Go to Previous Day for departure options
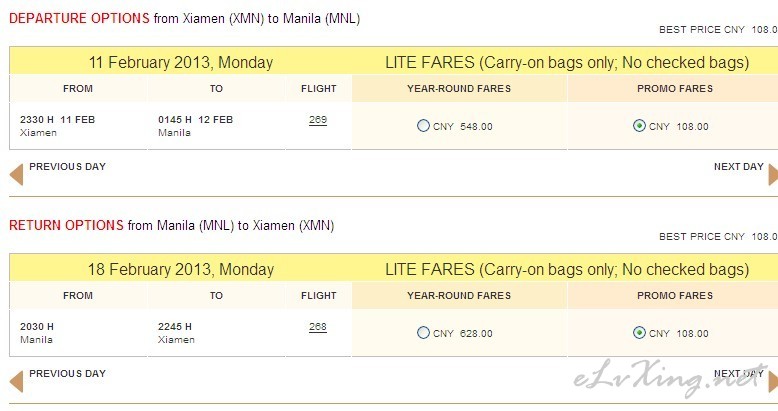Screen dimensions: 778x411 coord(67,167)
